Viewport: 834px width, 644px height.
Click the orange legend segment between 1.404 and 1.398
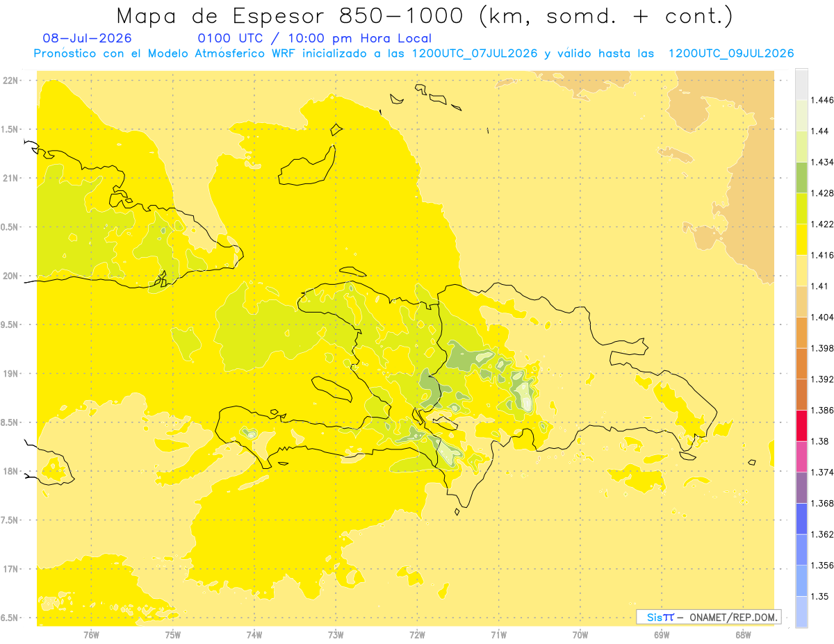(x=801, y=333)
